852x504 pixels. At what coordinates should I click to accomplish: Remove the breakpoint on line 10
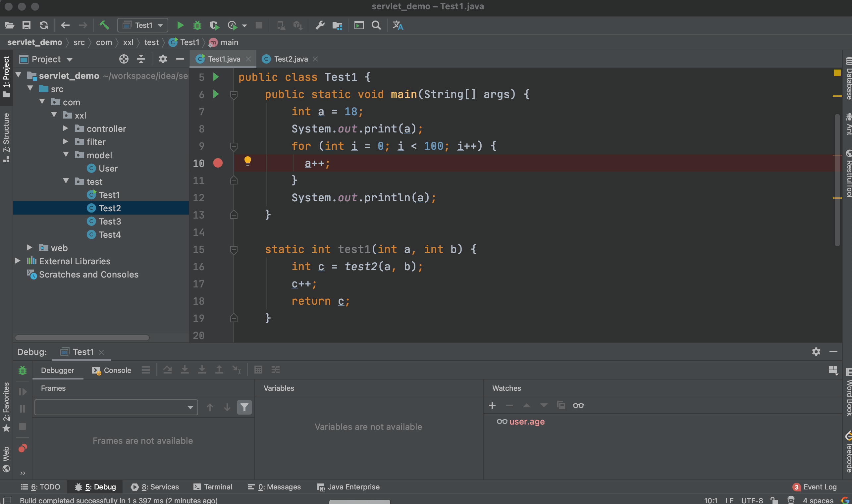coord(218,163)
